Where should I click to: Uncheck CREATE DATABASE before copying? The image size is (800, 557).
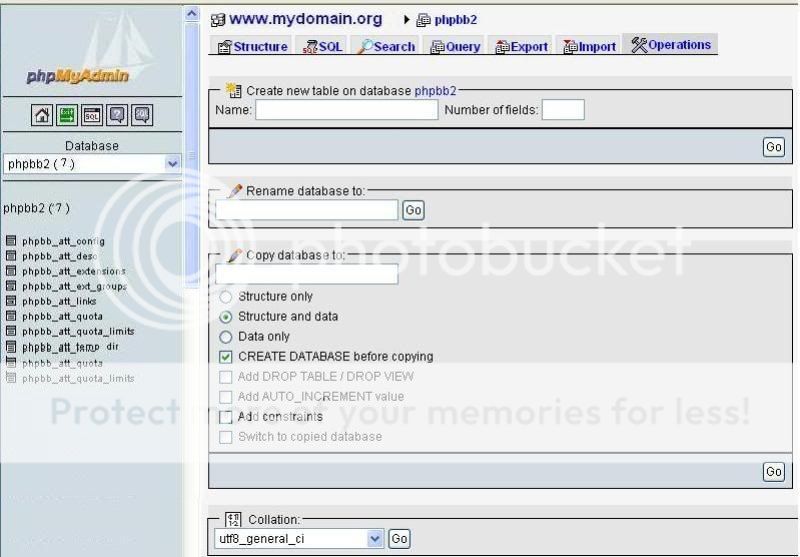coord(225,357)
